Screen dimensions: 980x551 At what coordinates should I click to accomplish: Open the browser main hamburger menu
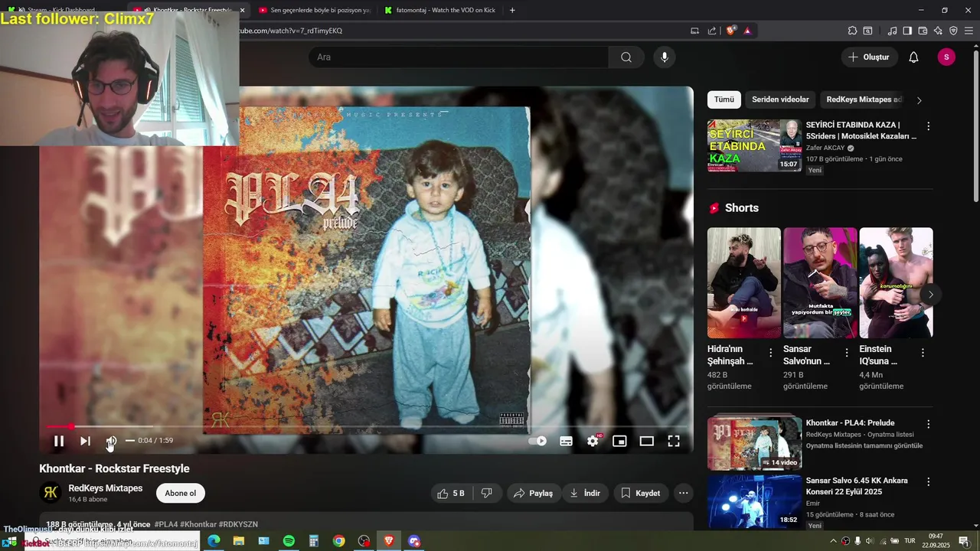click(x=969, y=31)
